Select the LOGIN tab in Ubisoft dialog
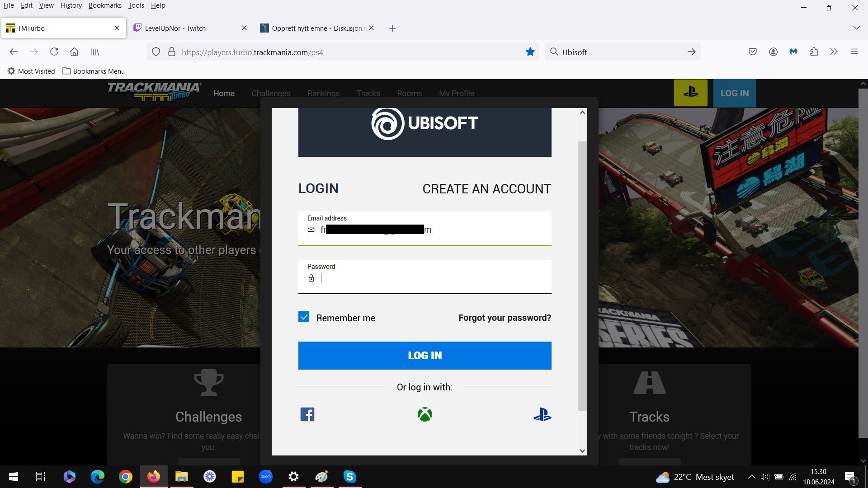 point(318,188)
